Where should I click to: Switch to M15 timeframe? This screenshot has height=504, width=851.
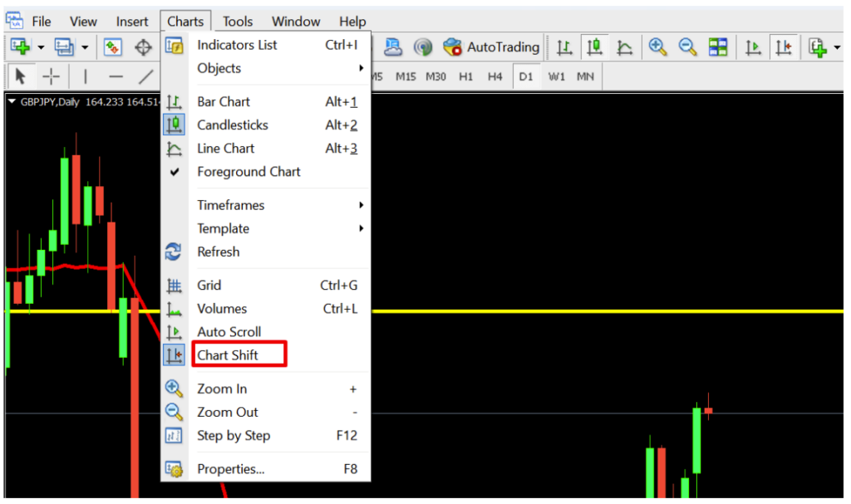tap(406, 76)
